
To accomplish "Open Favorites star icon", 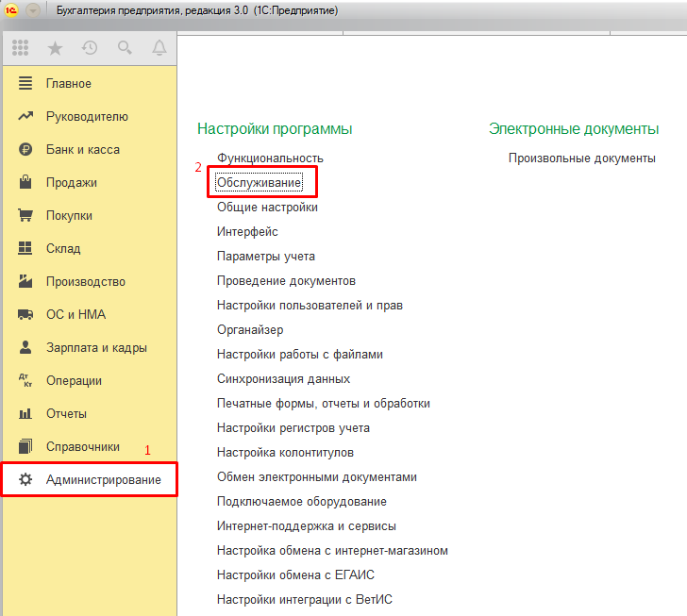I will [x=55, y=48].
